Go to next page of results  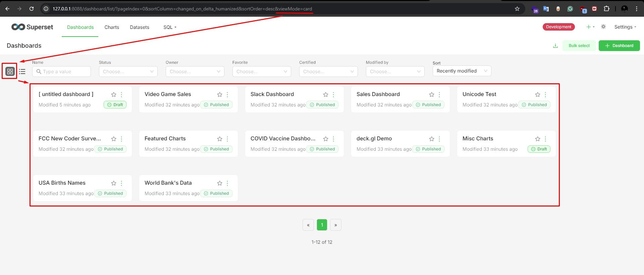coord(336,225)
